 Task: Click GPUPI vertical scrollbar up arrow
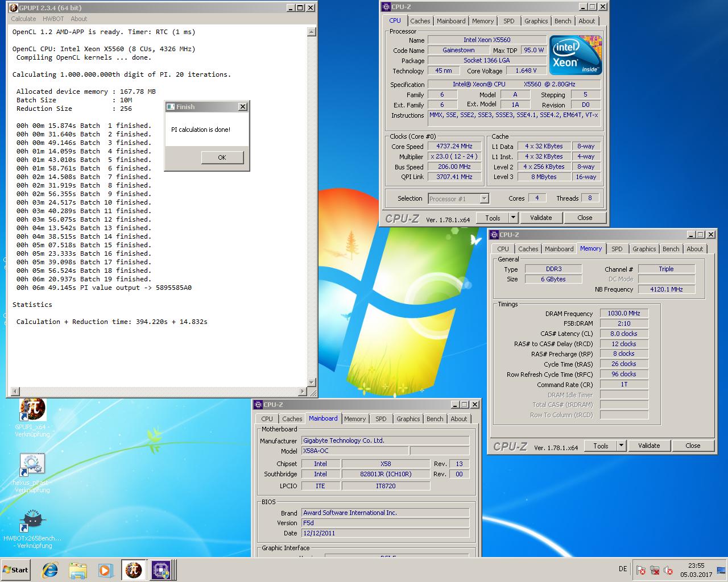(x=312, y=32)
